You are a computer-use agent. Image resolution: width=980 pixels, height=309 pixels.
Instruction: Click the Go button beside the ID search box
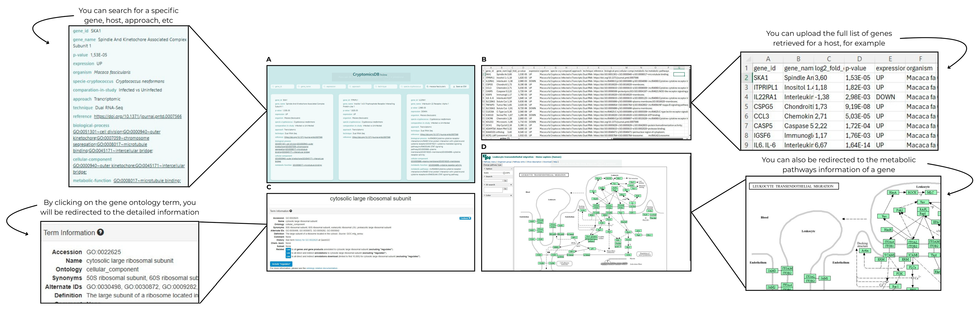tap(506, 189)
